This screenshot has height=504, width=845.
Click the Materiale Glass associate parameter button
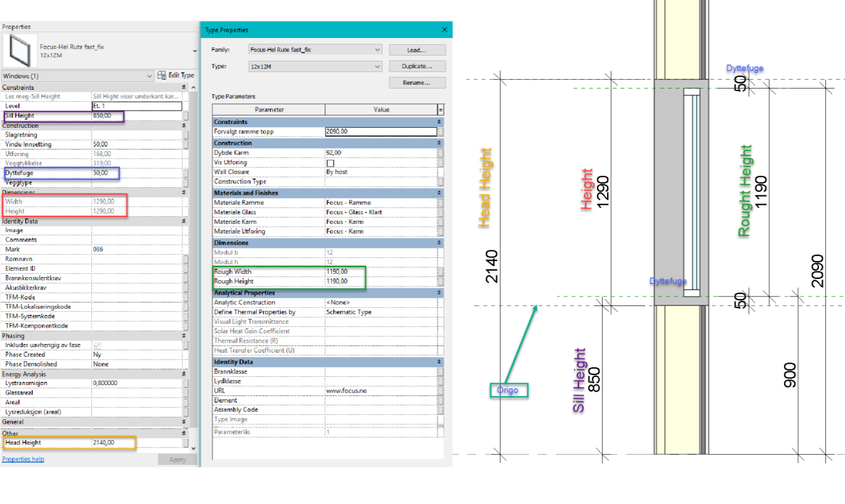click(x=441, y=212)
